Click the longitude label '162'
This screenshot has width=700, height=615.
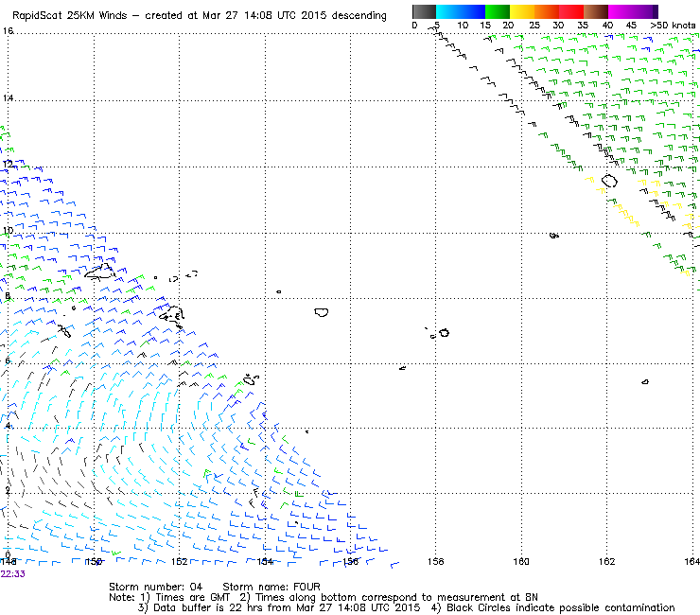point(606,561)
